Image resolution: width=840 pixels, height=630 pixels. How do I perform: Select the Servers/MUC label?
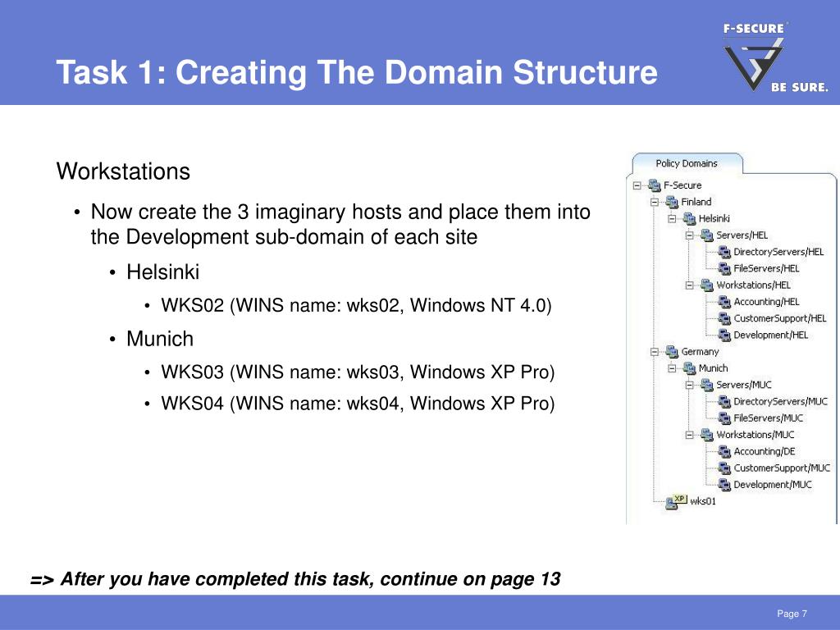[x=743, y=386]
